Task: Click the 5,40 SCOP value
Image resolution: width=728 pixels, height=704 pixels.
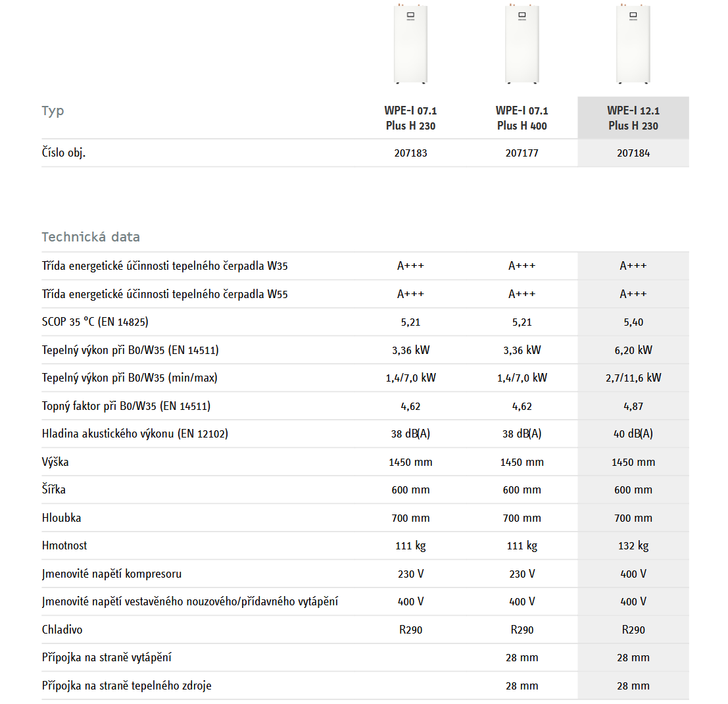Action: pos(633,322)
